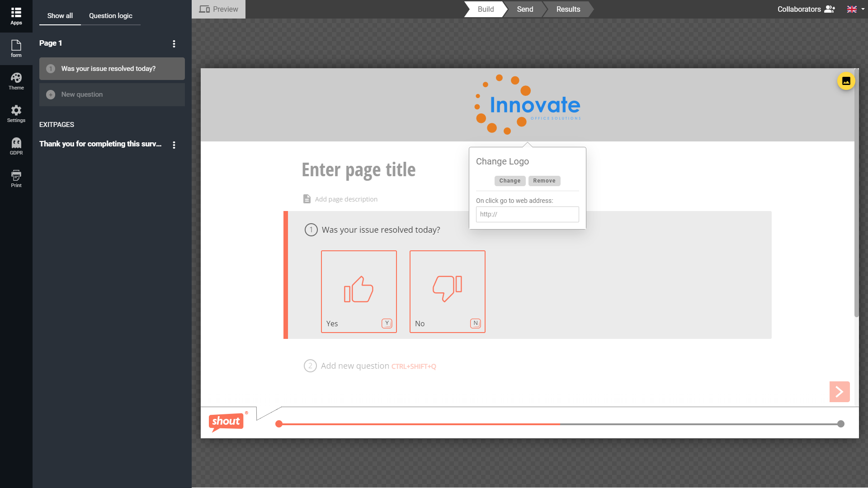Click the Change logo button
868x488 pixels.
(x=510, y=181)
